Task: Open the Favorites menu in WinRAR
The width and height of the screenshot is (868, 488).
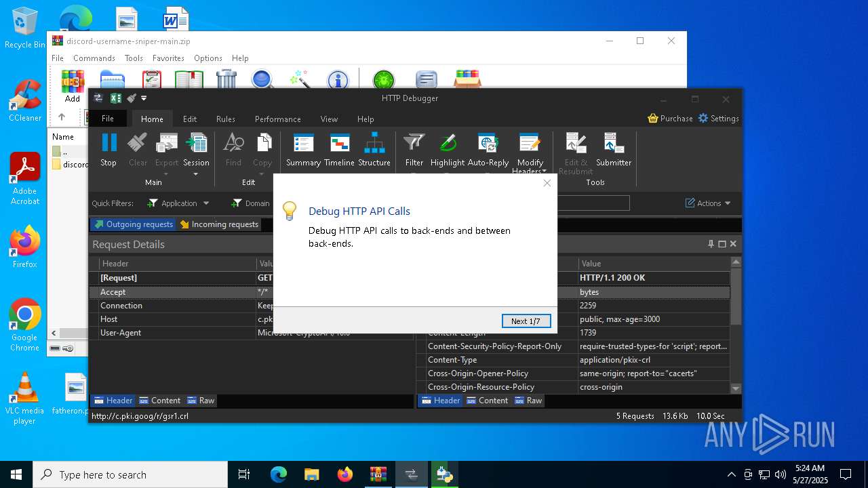Action: (x=168, y=58)
